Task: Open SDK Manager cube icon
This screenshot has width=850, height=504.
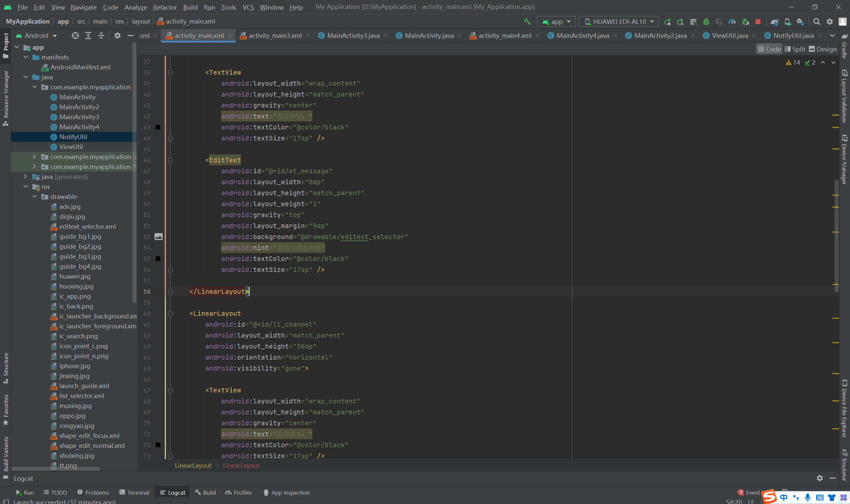Action: tap(801, 22)
